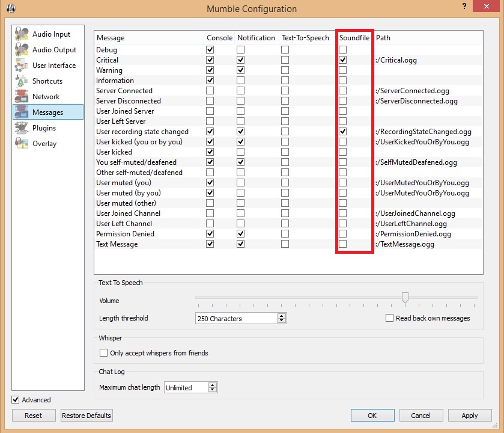Click the Path column header
Image resolution: width=504 pixels, height=433 pixels.
pyautogui.click(x=428, y=38)
